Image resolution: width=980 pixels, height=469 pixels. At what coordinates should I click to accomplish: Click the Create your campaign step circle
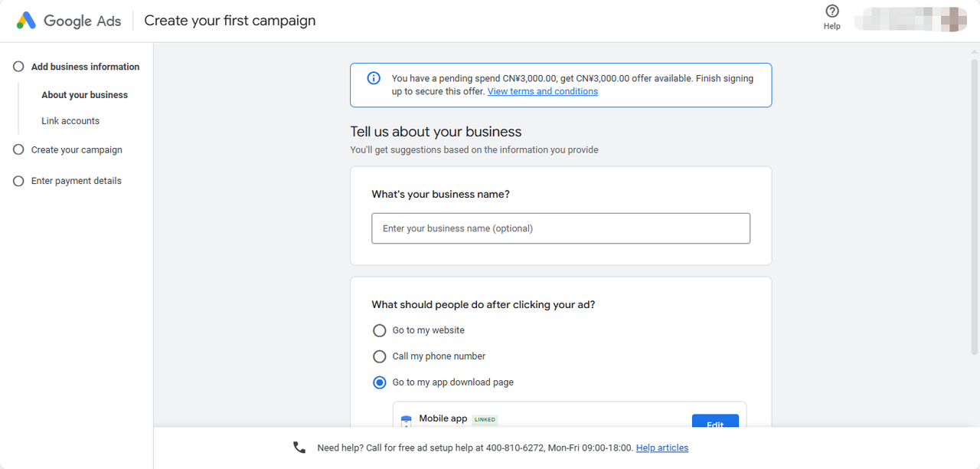point(18,150)
